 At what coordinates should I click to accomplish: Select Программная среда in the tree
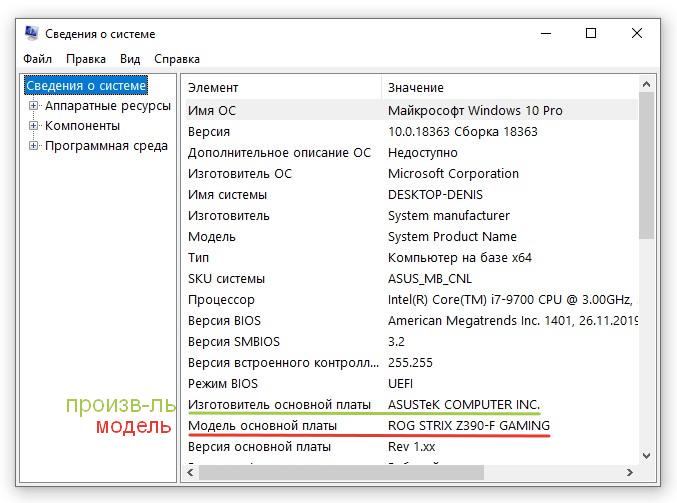[x=106, y=146]
